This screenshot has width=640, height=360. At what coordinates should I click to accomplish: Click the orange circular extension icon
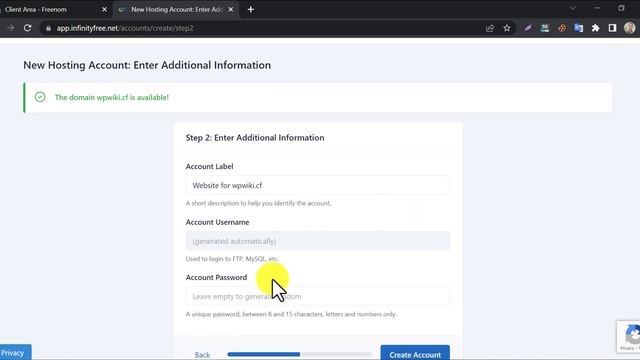pyautogui.click(x=562, y=28)
